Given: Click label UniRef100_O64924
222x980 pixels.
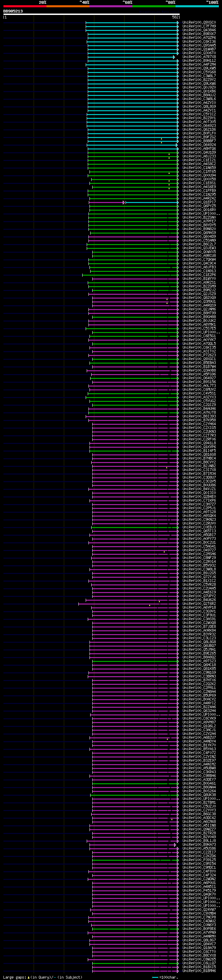Looking at the screenshot, I should tap(199, 145).
